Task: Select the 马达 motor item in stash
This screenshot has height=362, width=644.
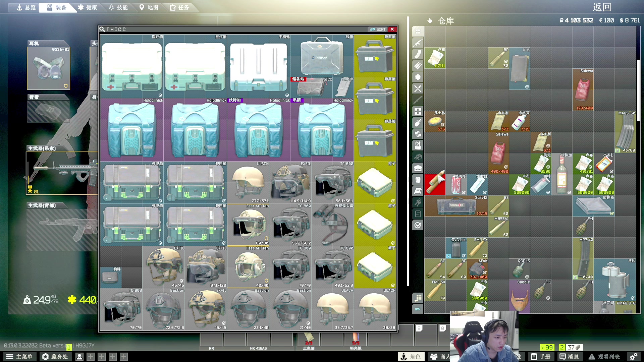Action: 614,280
